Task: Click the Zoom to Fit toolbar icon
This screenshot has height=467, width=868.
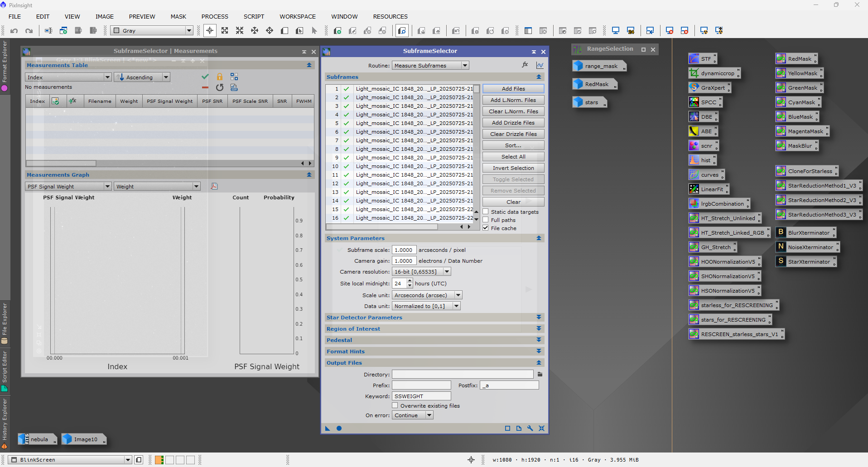Action: pyautogui.click(x=225, y=30)
